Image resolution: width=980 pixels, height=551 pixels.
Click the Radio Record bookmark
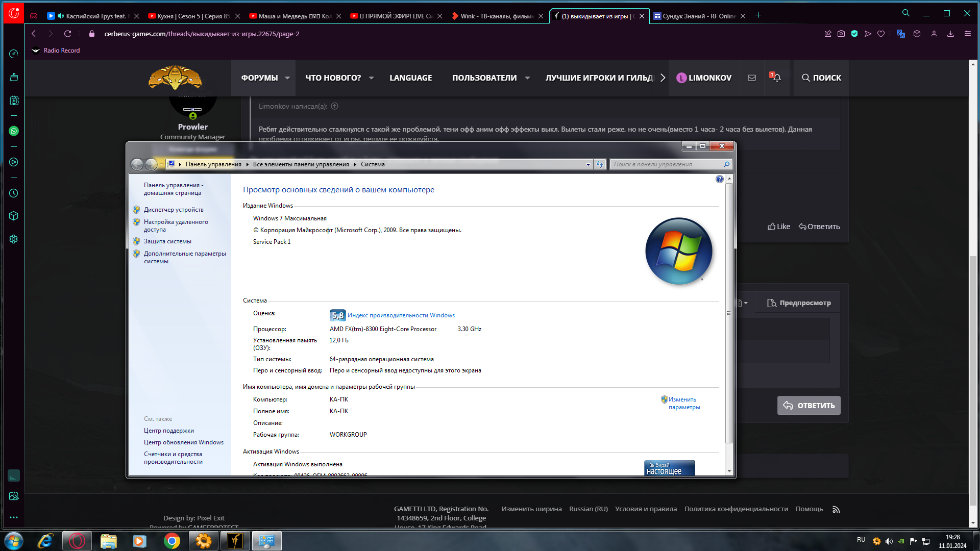pos(56,51)
